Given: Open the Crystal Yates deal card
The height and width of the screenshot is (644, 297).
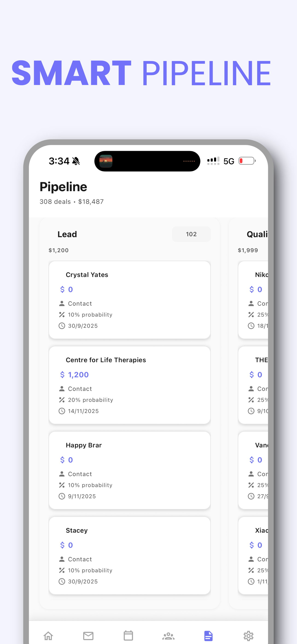Looking at the screenshot, I should (x=129, y=300).
